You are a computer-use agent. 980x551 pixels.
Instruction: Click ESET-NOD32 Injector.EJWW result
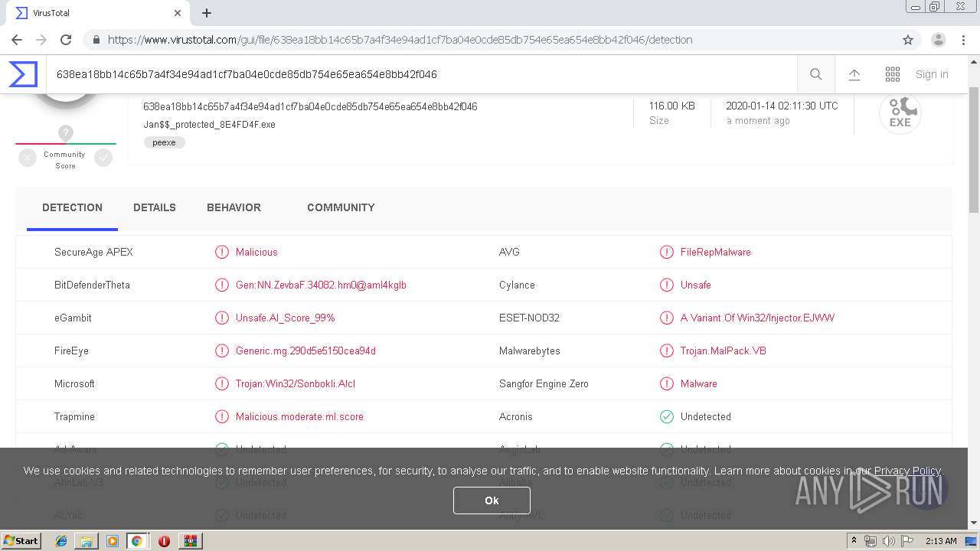757,318
